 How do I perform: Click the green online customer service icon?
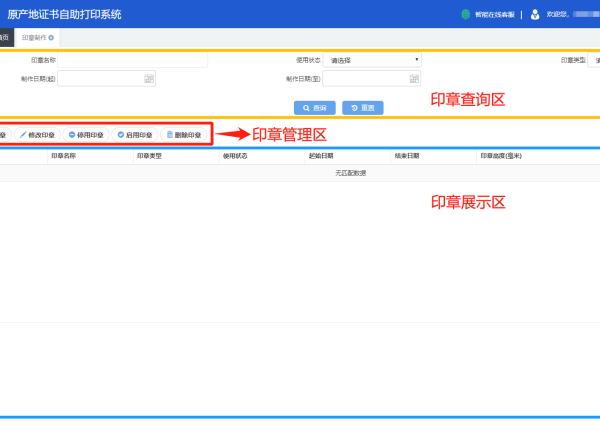465,15
